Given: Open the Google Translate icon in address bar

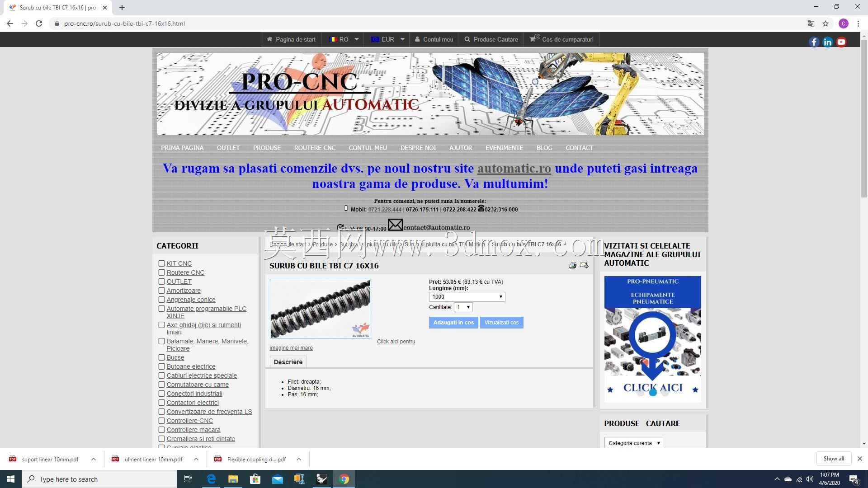Looking at the screenshot, I should click(x=811, y=23).
